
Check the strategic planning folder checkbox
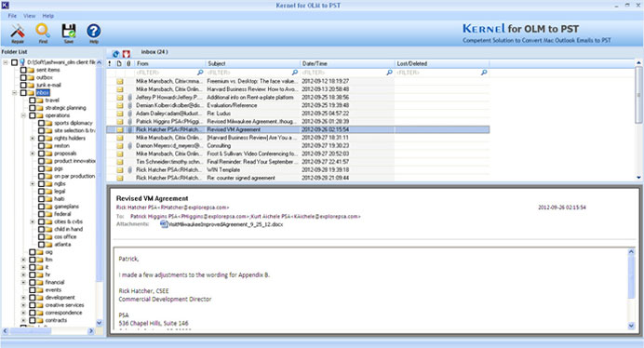point(32,108)
